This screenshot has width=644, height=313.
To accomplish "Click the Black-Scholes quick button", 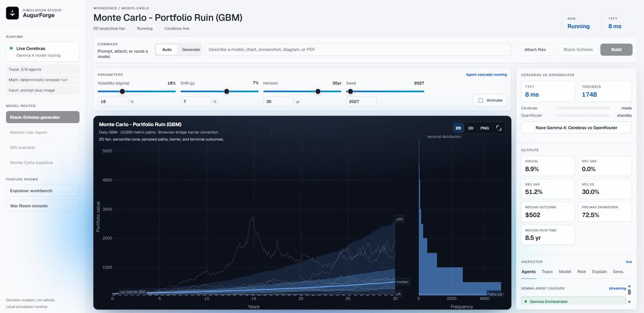I will (578, 50).
